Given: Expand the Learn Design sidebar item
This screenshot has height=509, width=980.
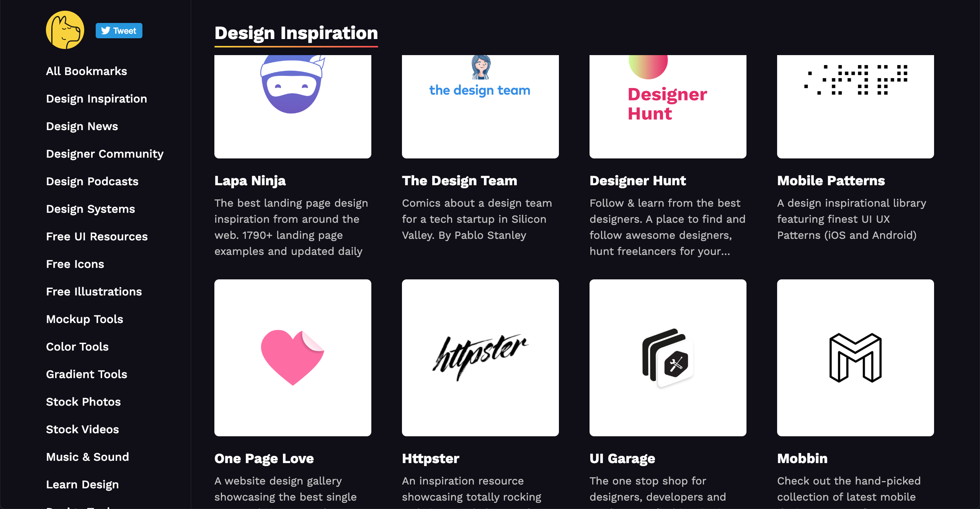Looking at the screenshot, I should (83, 485).
